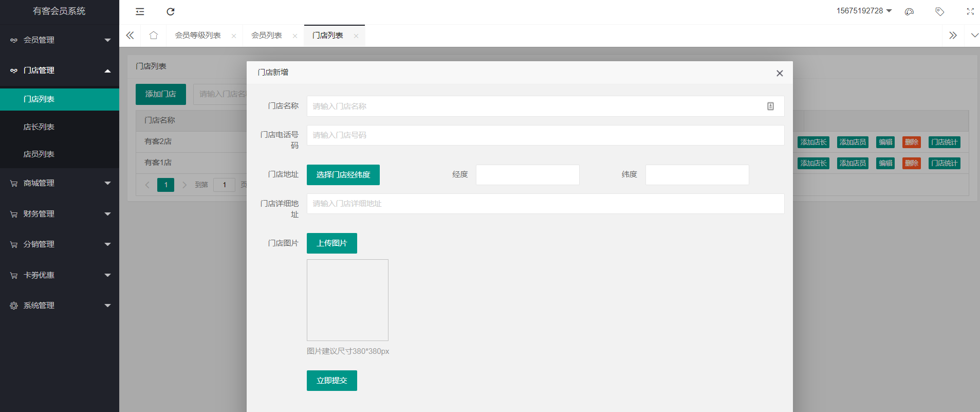The image size is (980, 412).
Task: Click 系统管理 gear icon
Action: 14,306
